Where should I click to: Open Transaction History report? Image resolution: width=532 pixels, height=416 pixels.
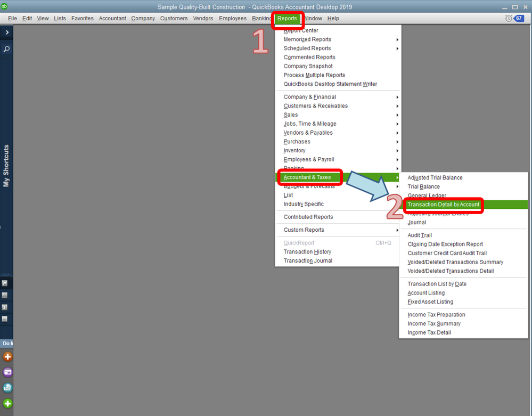coord(307,252)
